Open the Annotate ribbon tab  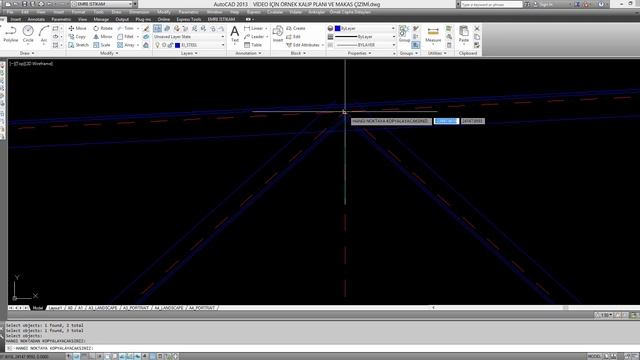coord(36,19)
